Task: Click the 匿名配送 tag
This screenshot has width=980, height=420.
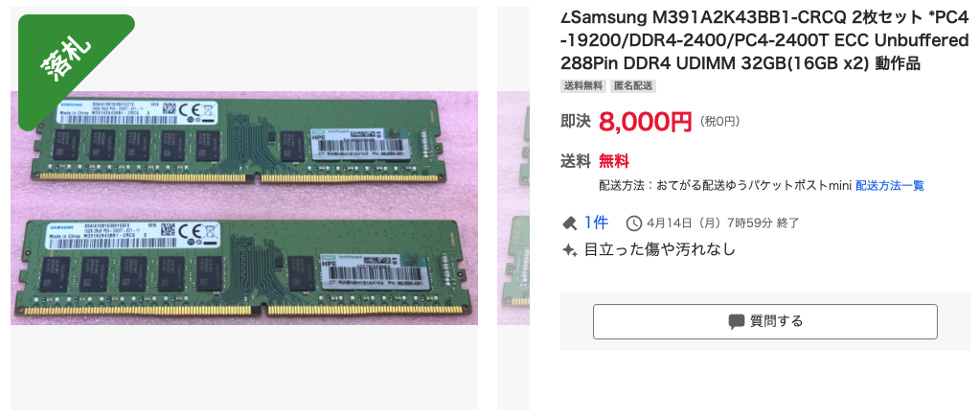Action: pyautogui.click(x=633, y=85)
